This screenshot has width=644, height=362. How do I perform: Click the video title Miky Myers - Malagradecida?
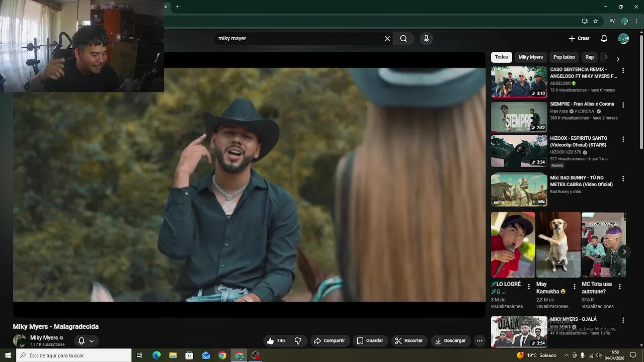(56, 326)
